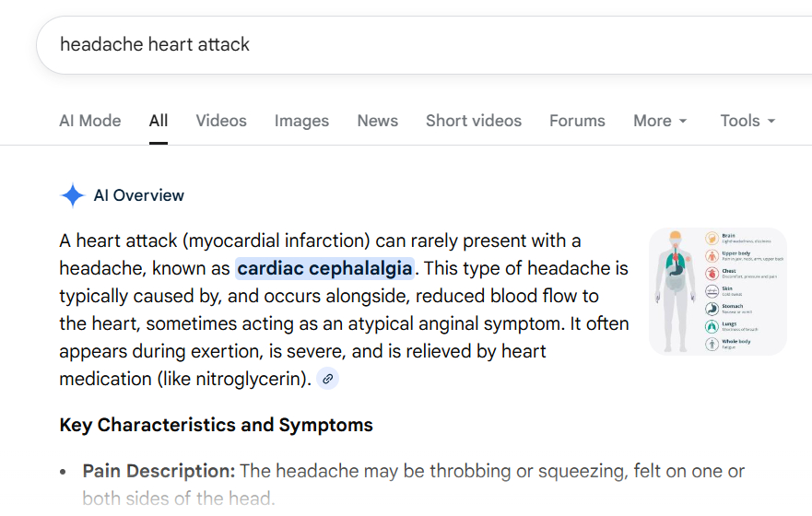This screenshot has width=812, height=516.
Task: Expand the More dropdown menu
Action: (660, 121)
